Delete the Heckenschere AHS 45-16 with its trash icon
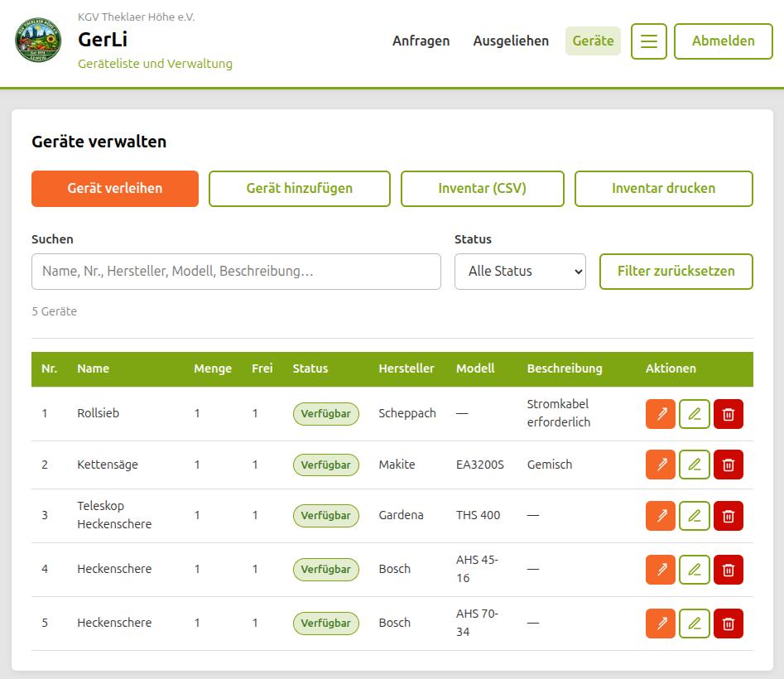 (x=729, y=570)
